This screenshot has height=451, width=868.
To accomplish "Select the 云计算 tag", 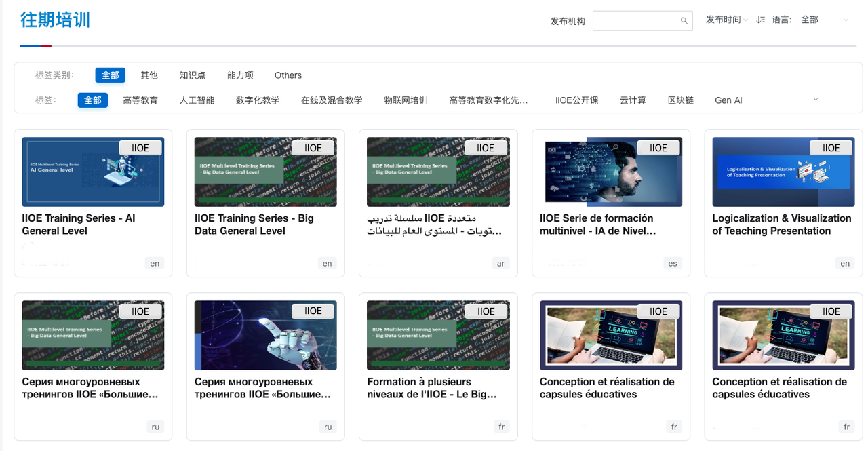I will (x=633, y=100).
